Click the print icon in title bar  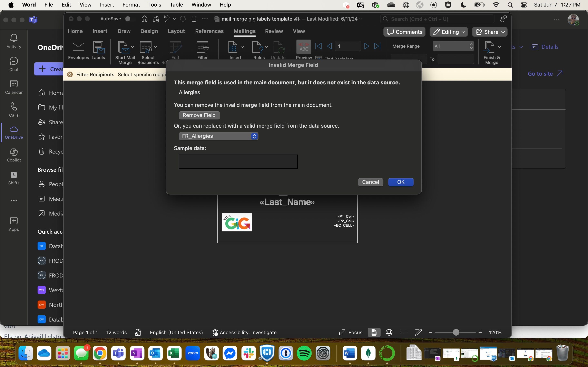(x=194, y=19)
